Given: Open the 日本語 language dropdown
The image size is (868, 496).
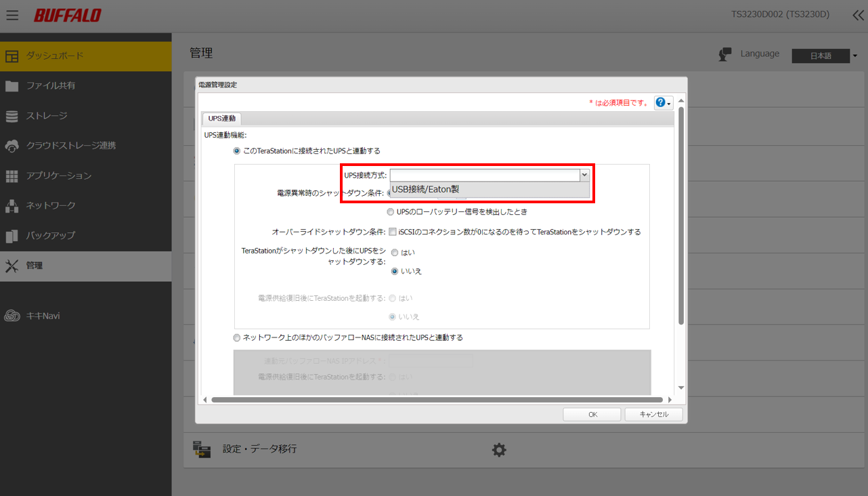Looking at the screenshot, I should click(x=820, y=56).
